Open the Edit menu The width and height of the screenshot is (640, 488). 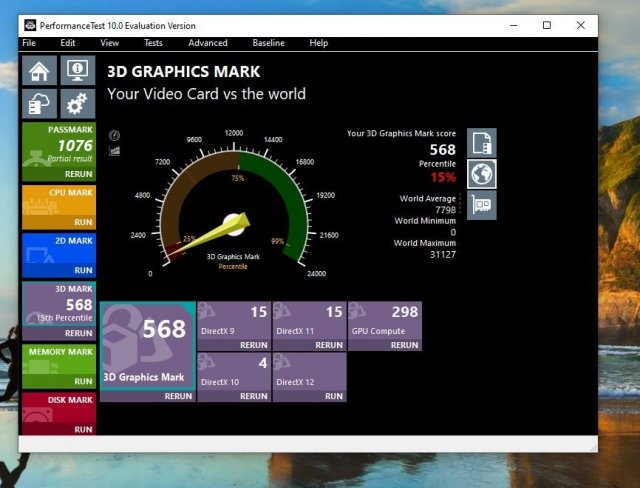tap(68, 43)
